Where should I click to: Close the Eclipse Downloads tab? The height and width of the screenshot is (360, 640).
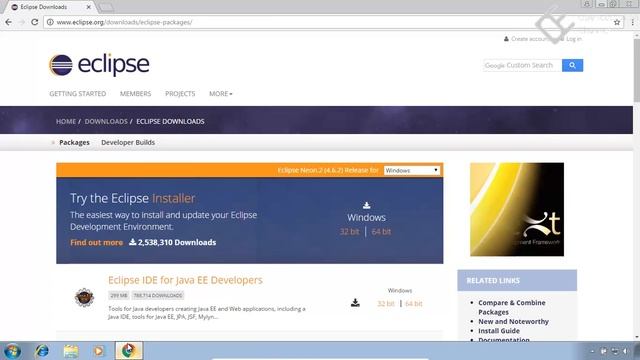pos(89,7)
